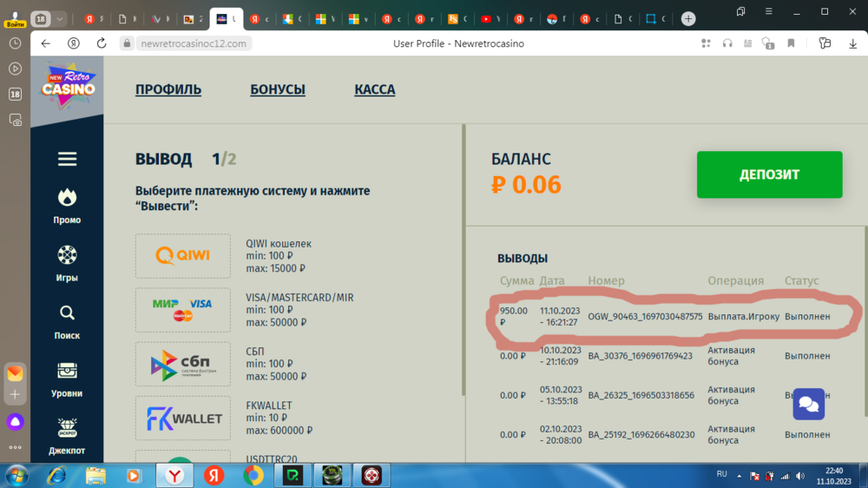Reload the page with refresh button
Viewport: 868px width, 488px height.
tap(102, 43)
